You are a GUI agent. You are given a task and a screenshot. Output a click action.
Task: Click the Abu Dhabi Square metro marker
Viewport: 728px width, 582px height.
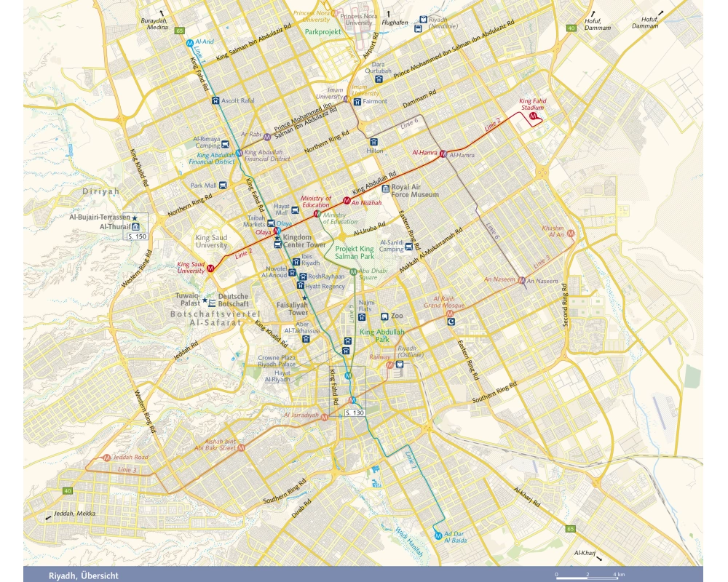pyautogui.click(x=353, y=272)
